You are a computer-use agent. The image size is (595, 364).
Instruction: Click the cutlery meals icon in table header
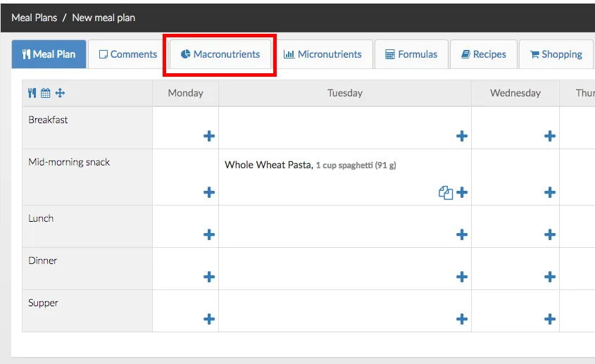(x=32, y=93)
